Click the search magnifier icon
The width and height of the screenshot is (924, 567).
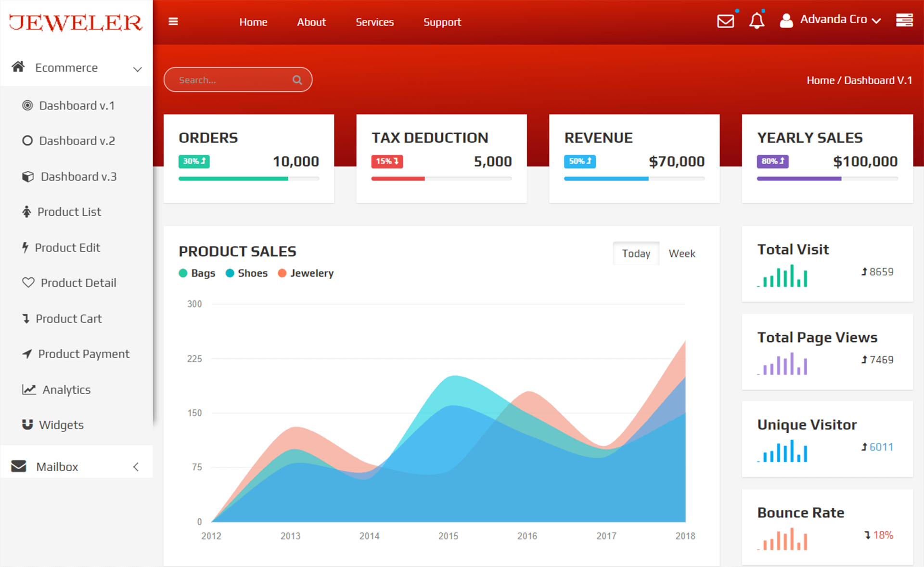pyautogui.click(x=297, y=79)
